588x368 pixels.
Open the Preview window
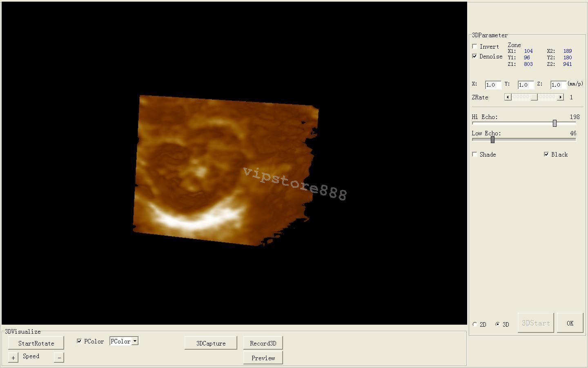[263, 357]
